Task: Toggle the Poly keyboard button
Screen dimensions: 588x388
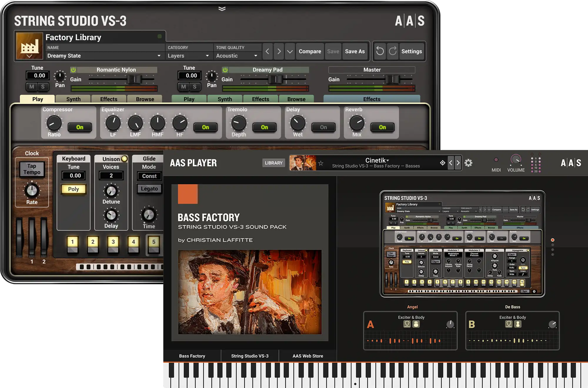Action: pos(73,189)
